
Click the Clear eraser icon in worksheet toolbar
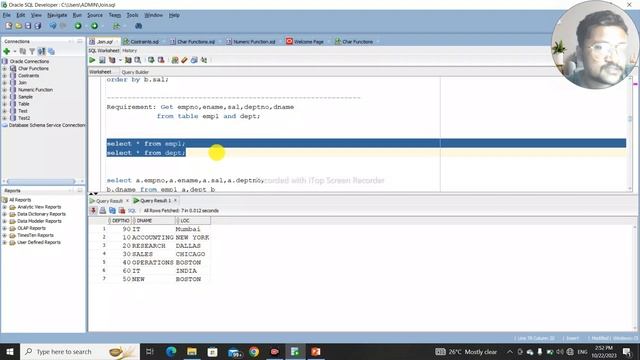tap(184, 60)
